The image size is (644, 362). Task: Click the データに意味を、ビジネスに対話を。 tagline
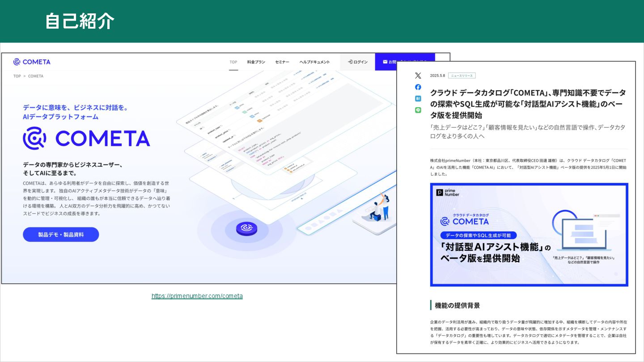(x=76, y=108)
